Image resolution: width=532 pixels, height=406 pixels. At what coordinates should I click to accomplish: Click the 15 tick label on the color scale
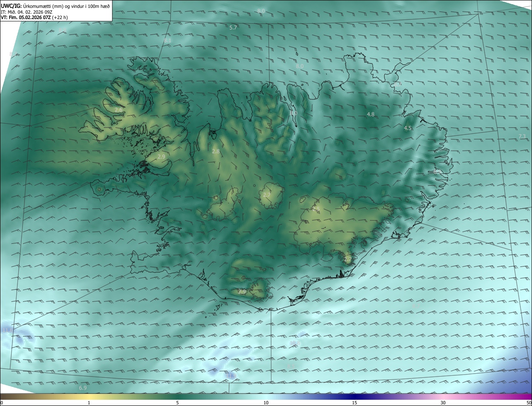pos(355,403)
